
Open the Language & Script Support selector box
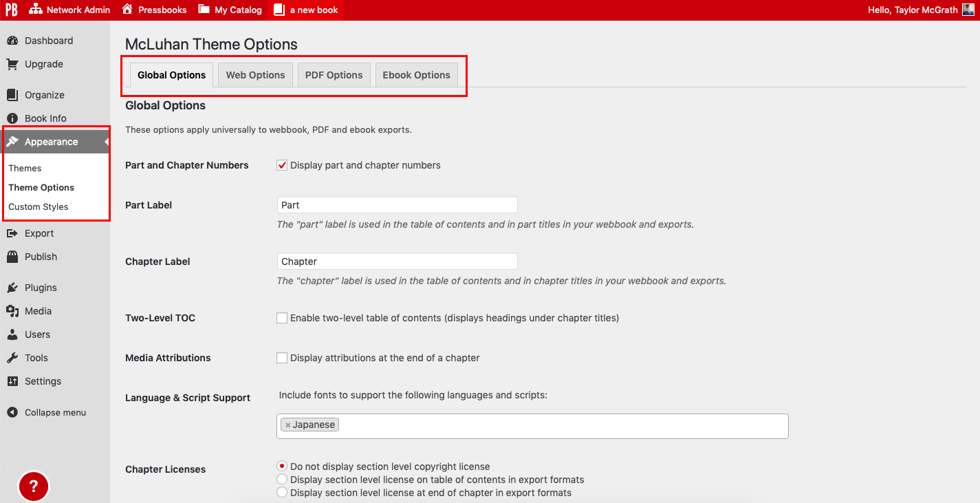532,426
